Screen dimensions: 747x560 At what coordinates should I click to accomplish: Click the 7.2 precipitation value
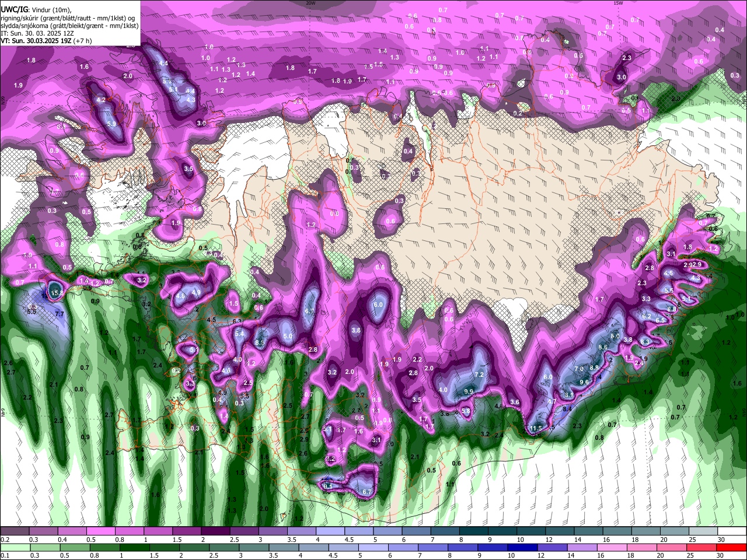(x=480, y=374)
